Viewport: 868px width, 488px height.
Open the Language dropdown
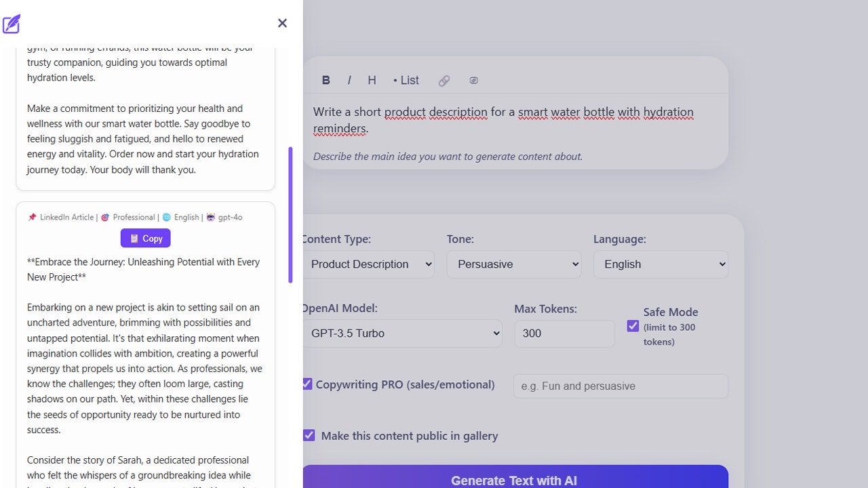pyautogui.click(x=660, y=264)
